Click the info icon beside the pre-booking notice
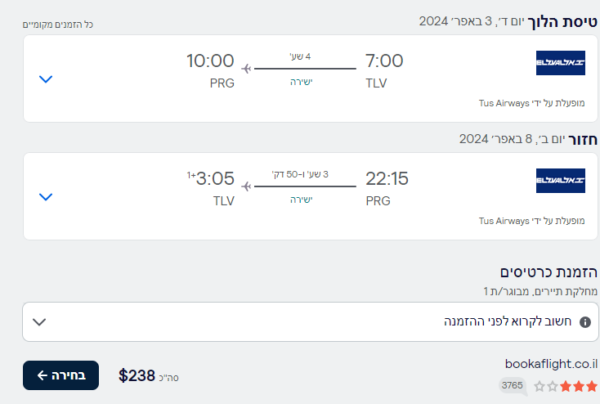The image size is (600, 404). pyautogui.click(x=585, y=322)
